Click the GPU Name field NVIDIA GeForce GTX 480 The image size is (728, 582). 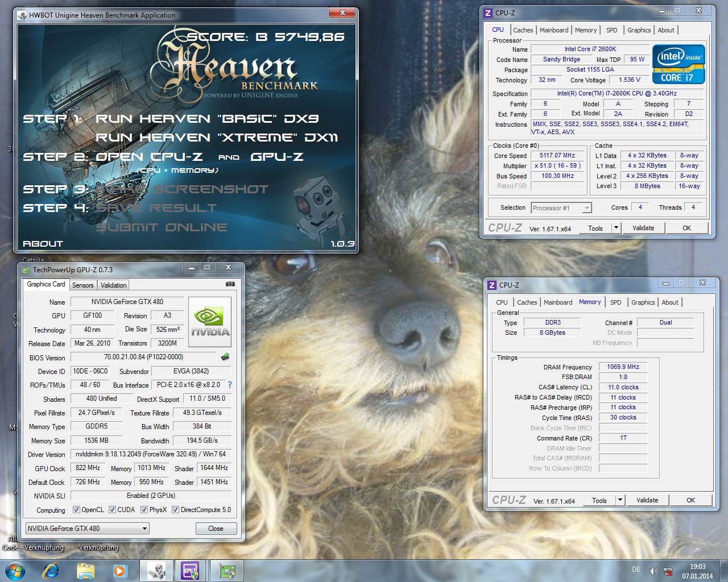coord(127,302)
